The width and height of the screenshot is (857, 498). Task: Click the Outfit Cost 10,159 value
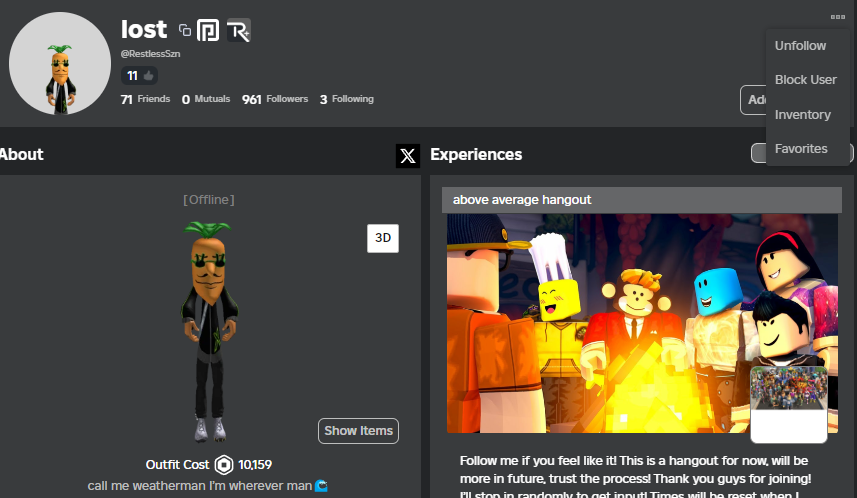tap(255, 465)
